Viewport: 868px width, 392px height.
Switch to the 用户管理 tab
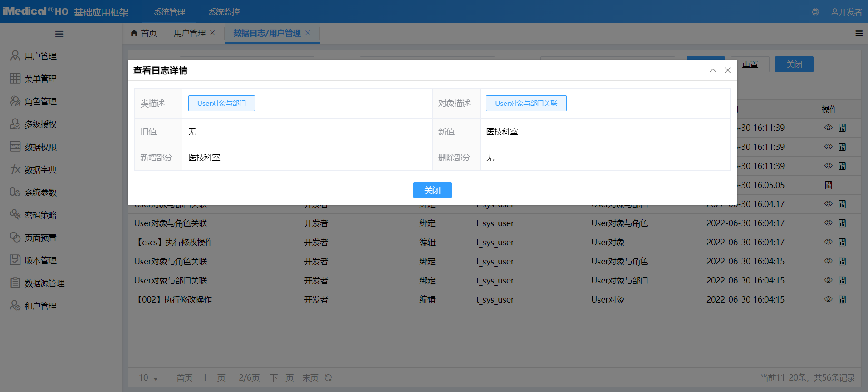(x=190, y=33)
